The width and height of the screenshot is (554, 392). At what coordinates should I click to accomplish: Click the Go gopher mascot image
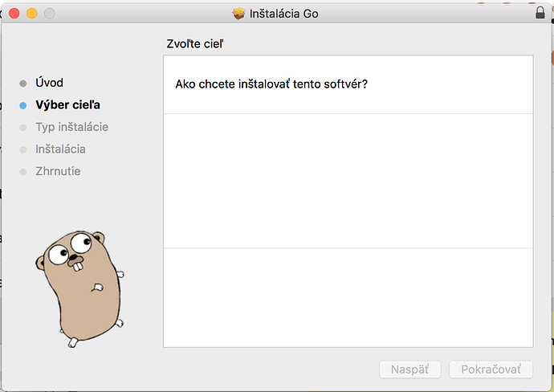click(x=80, y=289)
